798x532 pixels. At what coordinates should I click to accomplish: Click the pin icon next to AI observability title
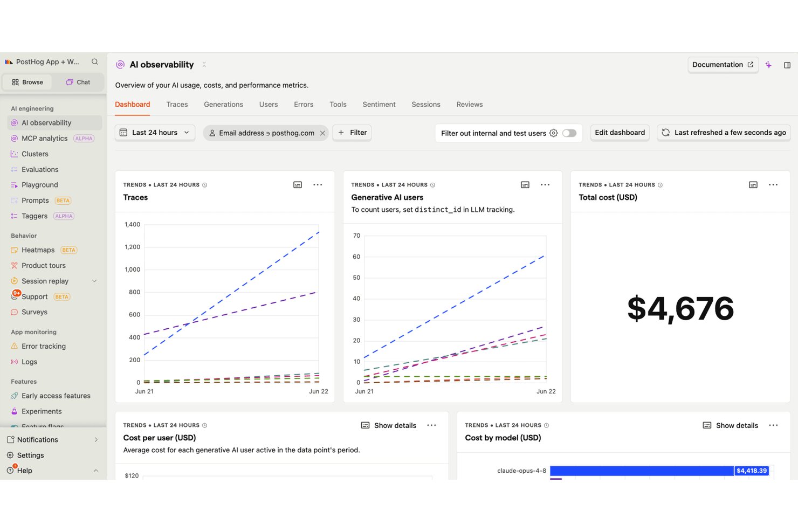coord(204,65)
